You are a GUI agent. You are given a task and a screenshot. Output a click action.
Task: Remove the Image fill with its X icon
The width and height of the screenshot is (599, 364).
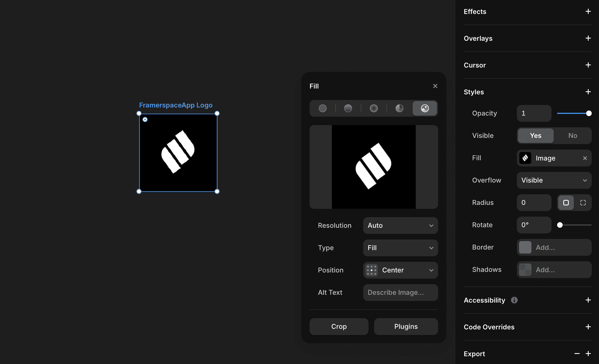[585, 158]
